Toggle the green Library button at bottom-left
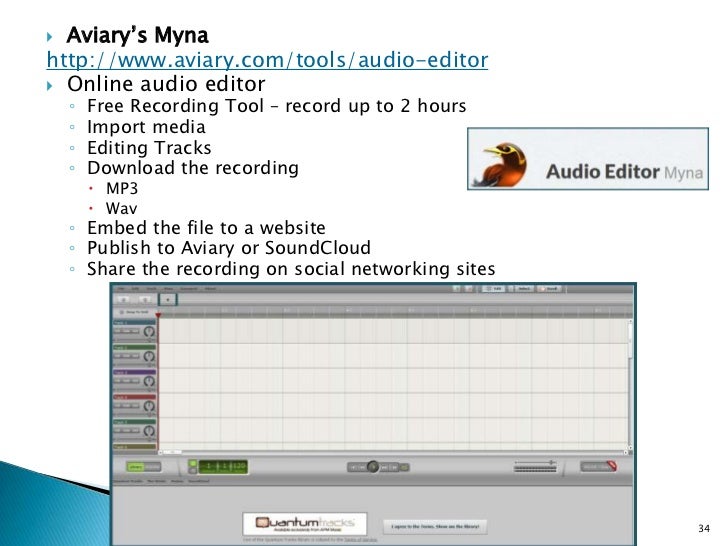 [x=136, y=467]
